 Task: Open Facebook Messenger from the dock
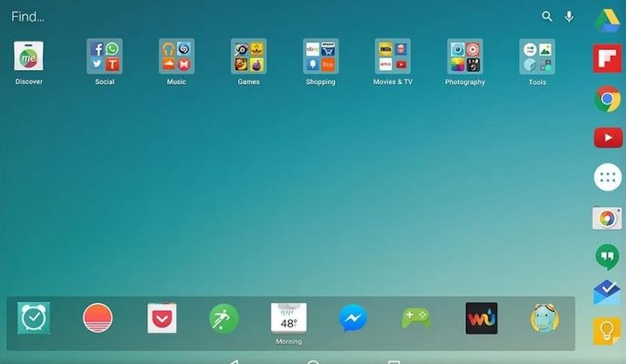coord(353,319)
